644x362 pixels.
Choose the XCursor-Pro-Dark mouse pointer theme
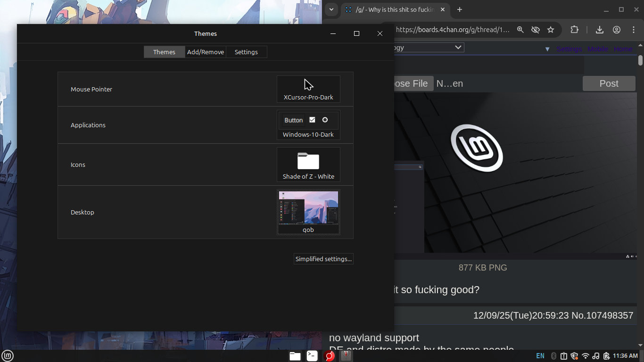[308, 89]
